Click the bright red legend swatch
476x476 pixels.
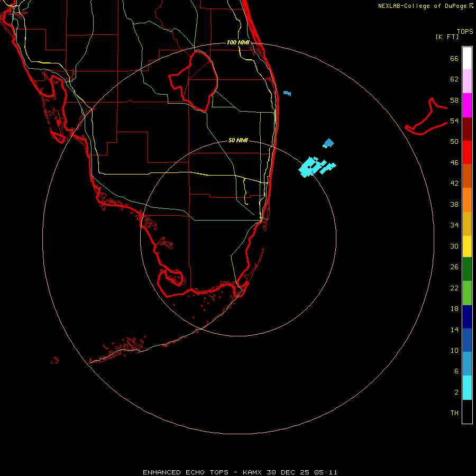click(x=467, y=152)
